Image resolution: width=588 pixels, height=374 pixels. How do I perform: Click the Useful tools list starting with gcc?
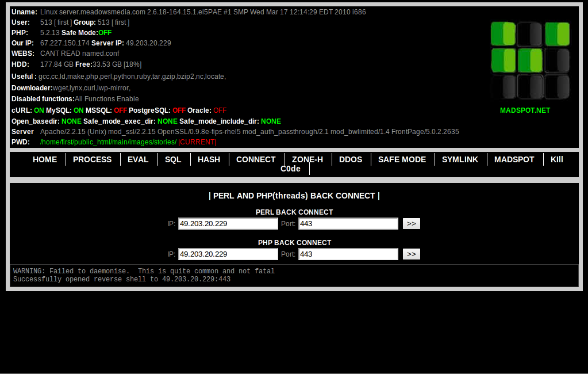click(132, 77)
